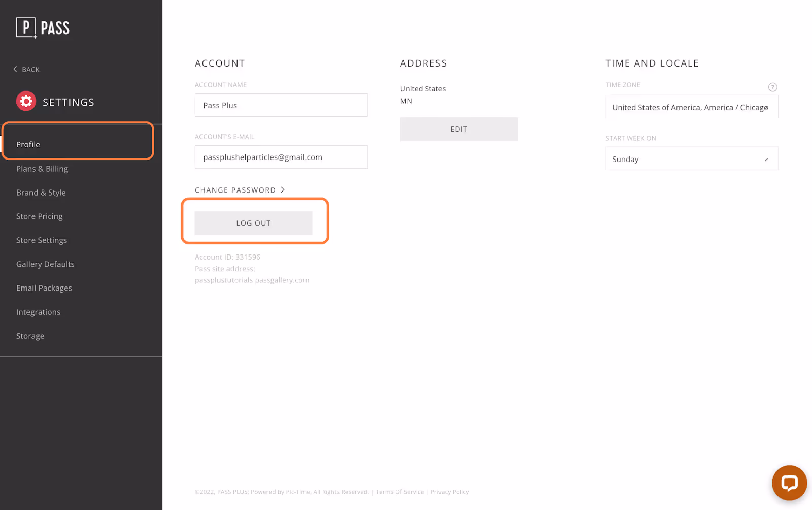Open Integrations settings
812x510 pixels.
click(x=38, y=312)
